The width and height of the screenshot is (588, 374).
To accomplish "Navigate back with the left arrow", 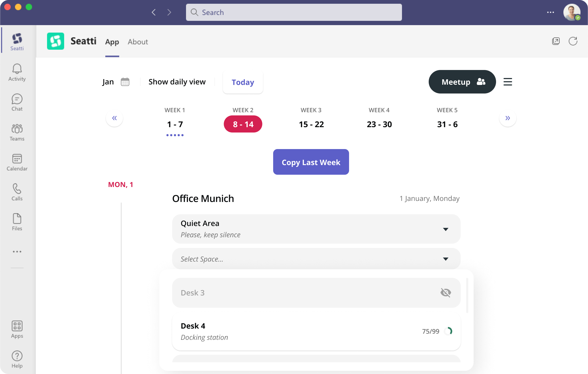I will (154, 12).
